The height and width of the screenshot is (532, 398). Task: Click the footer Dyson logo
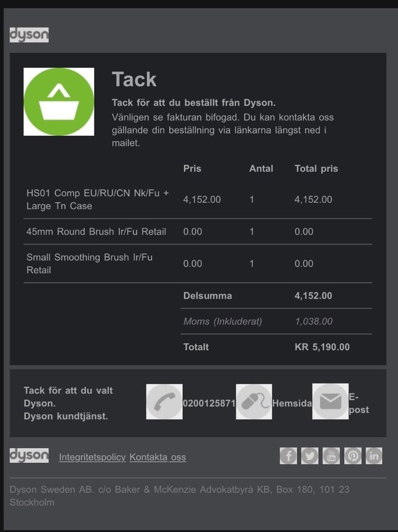pos(29,455)
